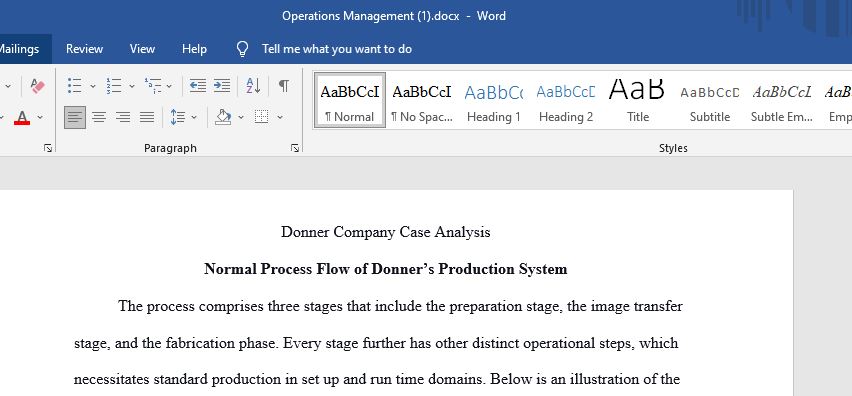Apply the Subtle Emphasis style
852x396 pixels.
(x=781, y=100)
